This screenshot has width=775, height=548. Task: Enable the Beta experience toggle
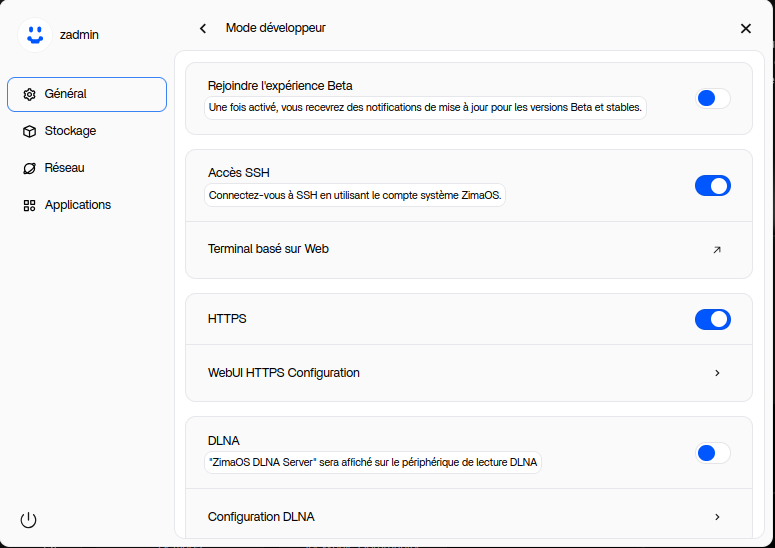pyautogui.click(x=713, y=98)
